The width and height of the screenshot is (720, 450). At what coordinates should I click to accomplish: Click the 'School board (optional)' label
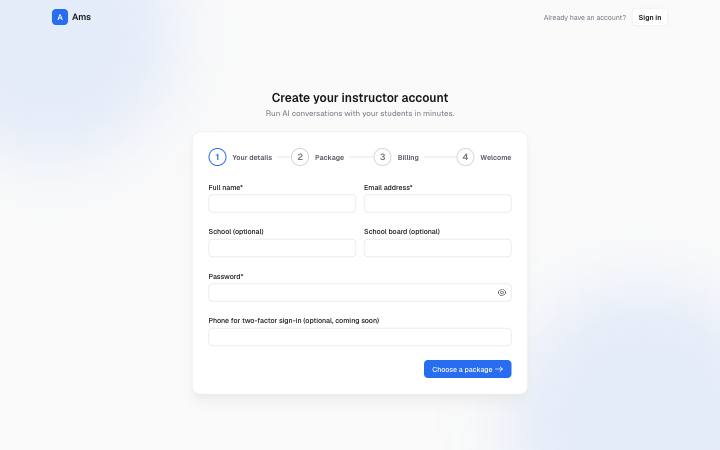click(x=402, y=231)
